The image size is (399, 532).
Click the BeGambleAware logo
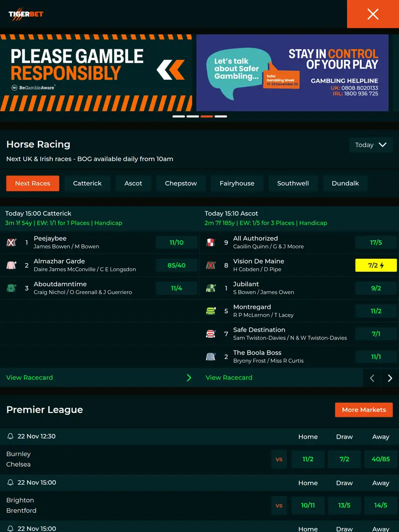coord(33,88)
